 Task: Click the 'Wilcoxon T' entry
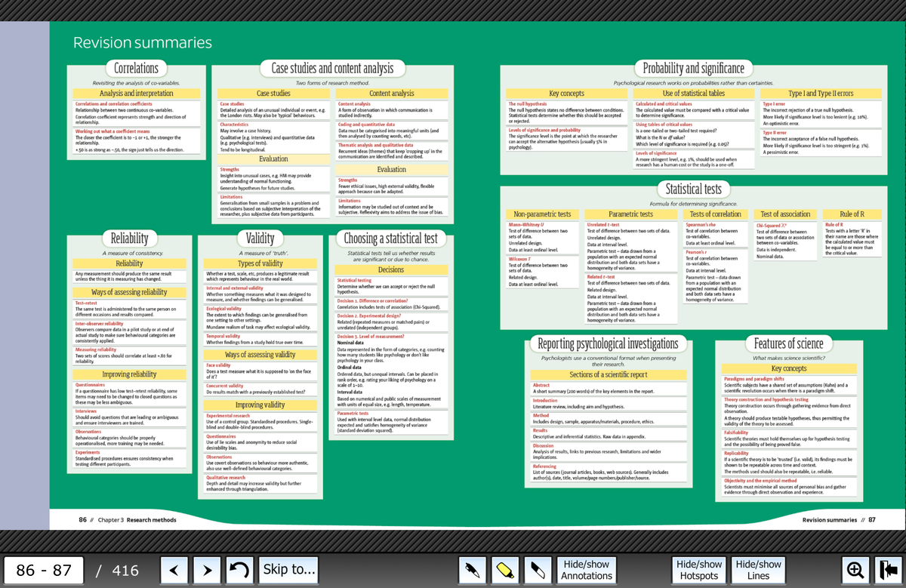[x=519, y=260]
